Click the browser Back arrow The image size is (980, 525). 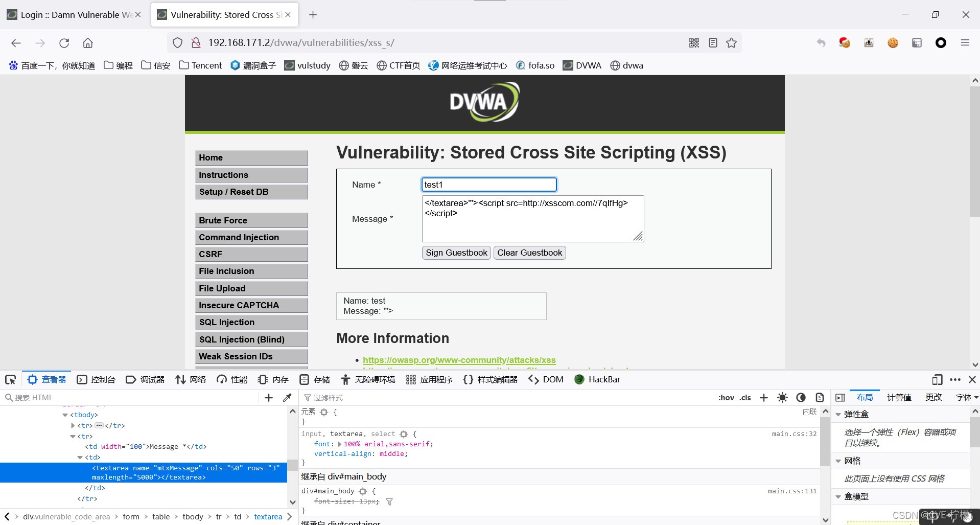click(16, 43)
